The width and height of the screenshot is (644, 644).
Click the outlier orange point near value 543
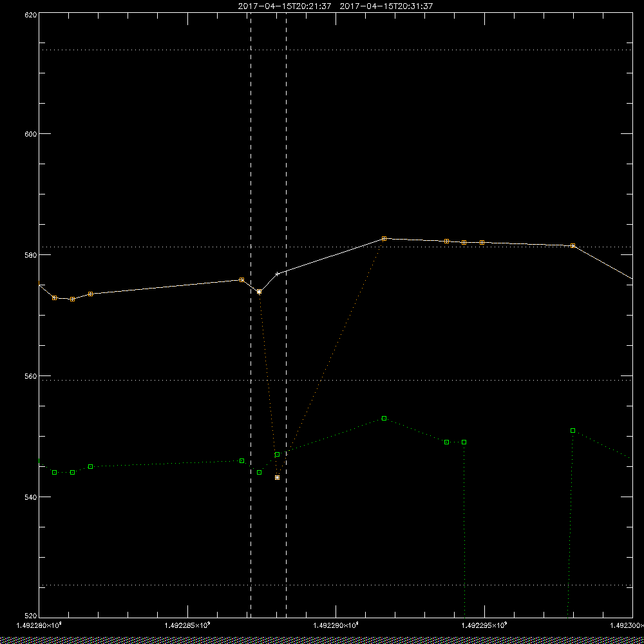click(277, 477)
